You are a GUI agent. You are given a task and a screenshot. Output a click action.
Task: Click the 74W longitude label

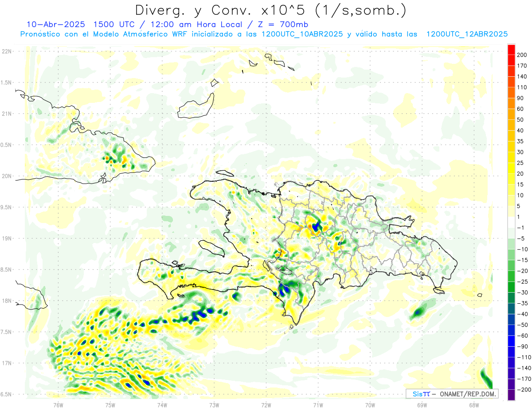click(162, 405)
